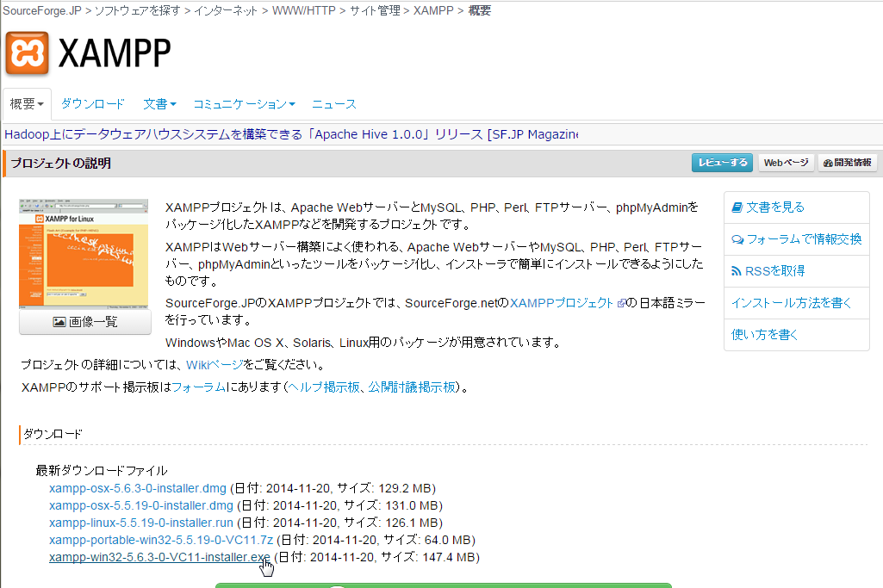Expand the コミュニケーション dropdown menu
883x588 pixels.
click(x=244, y=104)
